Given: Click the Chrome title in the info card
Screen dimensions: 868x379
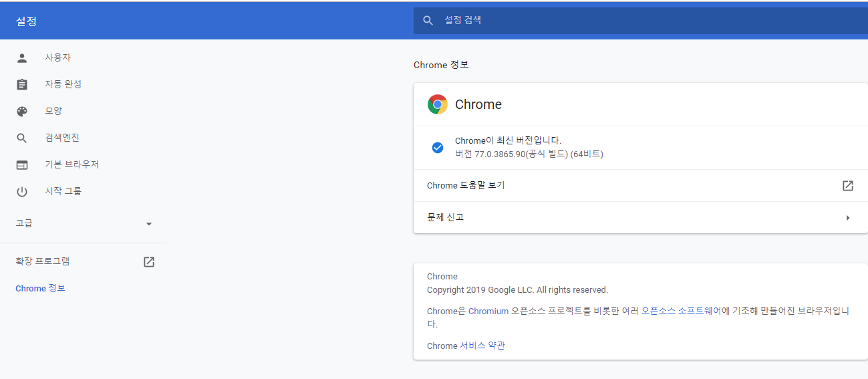Looking at the screenshot, I should [478, 104].
